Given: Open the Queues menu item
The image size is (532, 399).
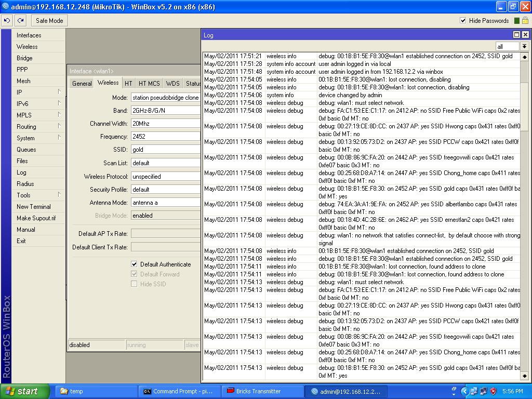Looking at the screenshot, I should tap(38, 150).
